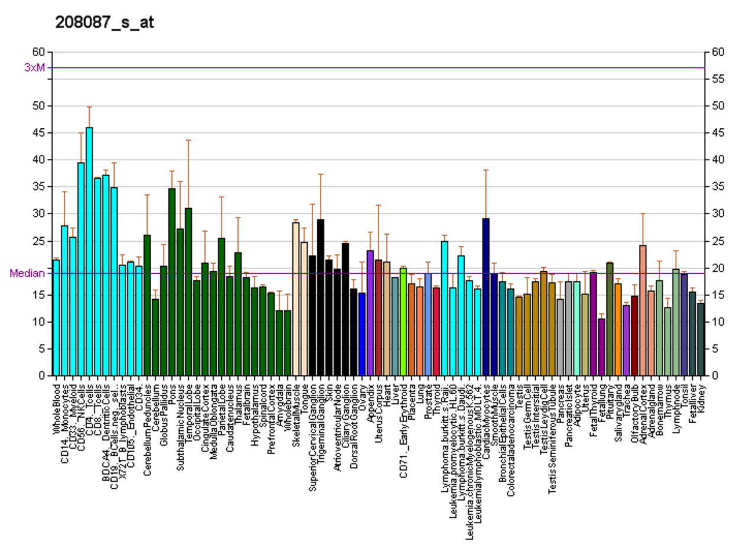The height and width of the screenshot is (548, 756).
Task: Click the tall black TrigeminalGanglion bar
Action: (x=321, y=297)
